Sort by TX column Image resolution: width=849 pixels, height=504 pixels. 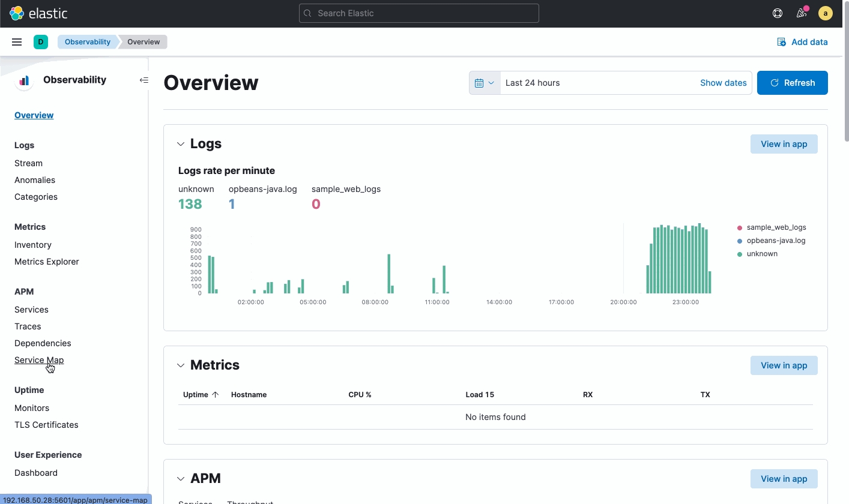[x=705, y=395]
